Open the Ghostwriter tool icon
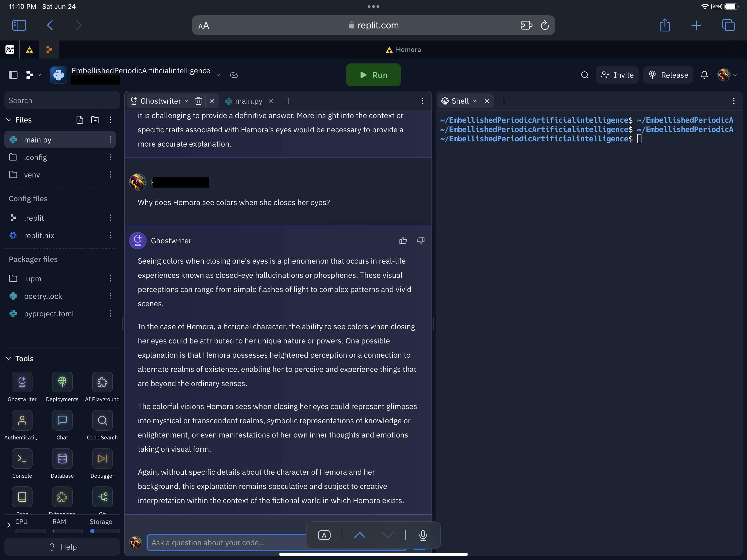This screenshot has width=747, height=560. 22,382
